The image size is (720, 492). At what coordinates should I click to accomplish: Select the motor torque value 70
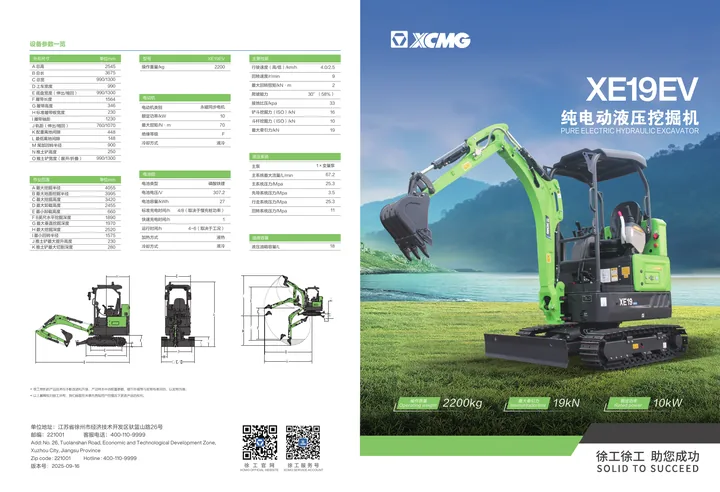click(x=222, y=125)
